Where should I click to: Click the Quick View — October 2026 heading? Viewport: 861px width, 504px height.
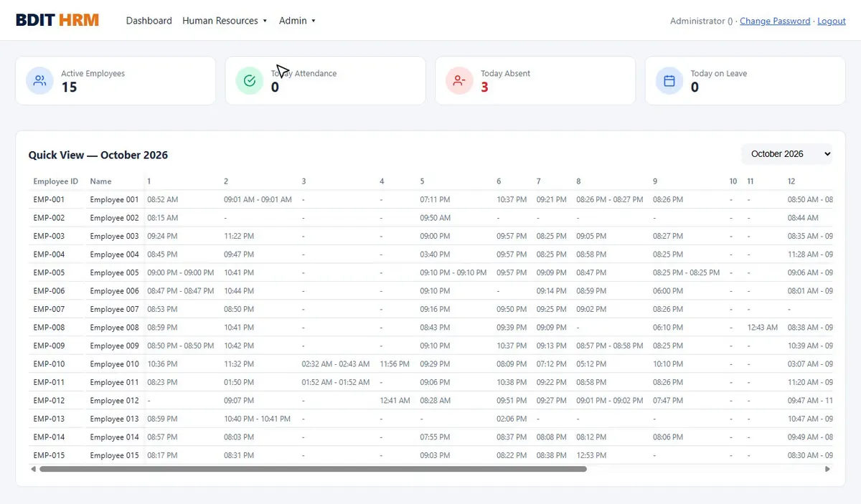click(98, 155)
